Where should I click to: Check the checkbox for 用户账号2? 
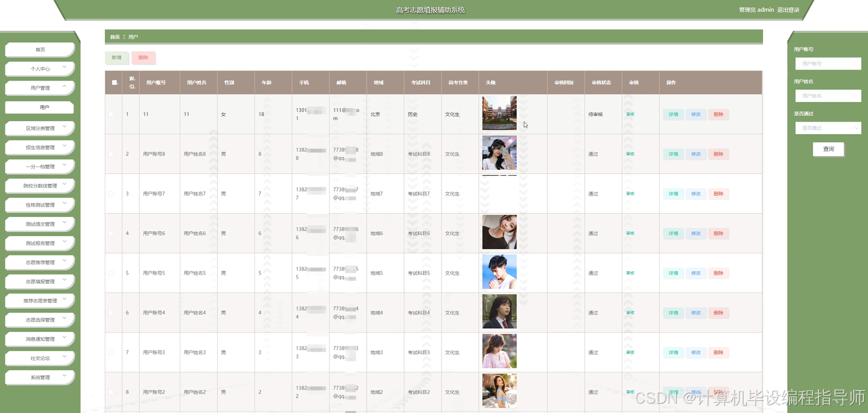click(111, 392)
